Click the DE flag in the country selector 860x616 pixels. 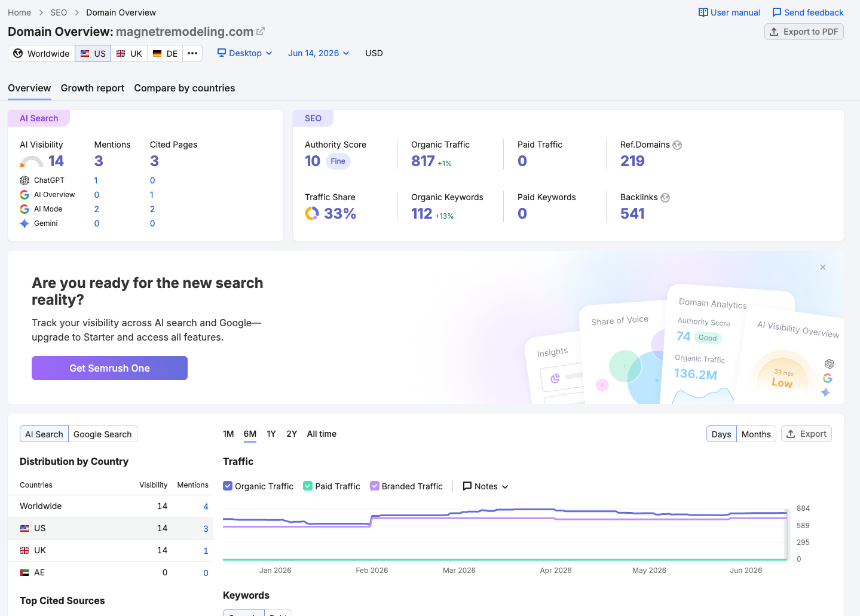coord(157,53)
